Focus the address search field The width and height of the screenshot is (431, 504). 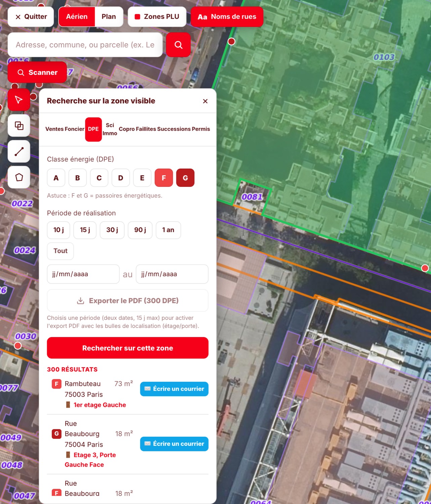(85, 45)
